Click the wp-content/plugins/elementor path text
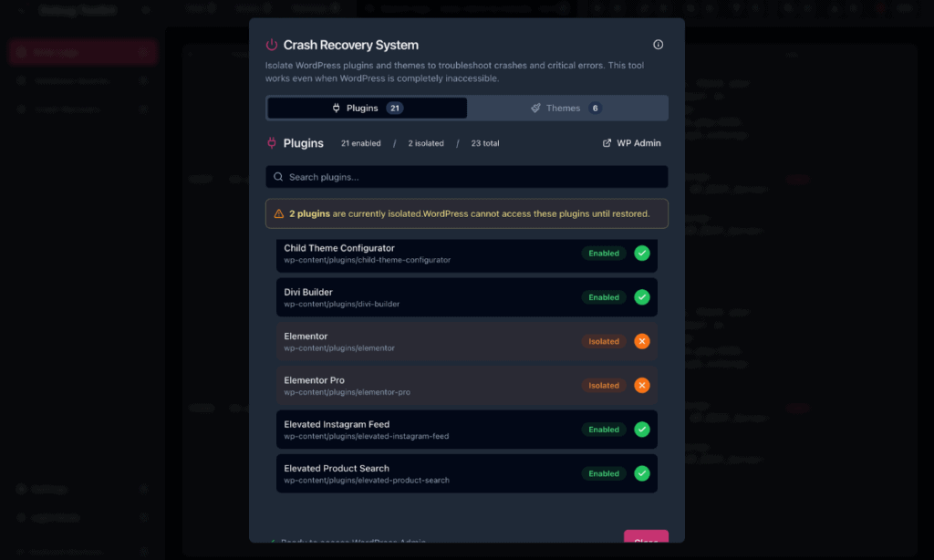This screenshot has height=560, width=934. [x=339, y=347]
